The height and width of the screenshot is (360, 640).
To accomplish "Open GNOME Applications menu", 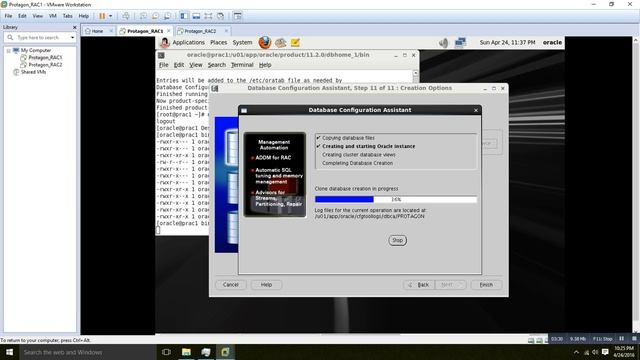I will [188, 42].
